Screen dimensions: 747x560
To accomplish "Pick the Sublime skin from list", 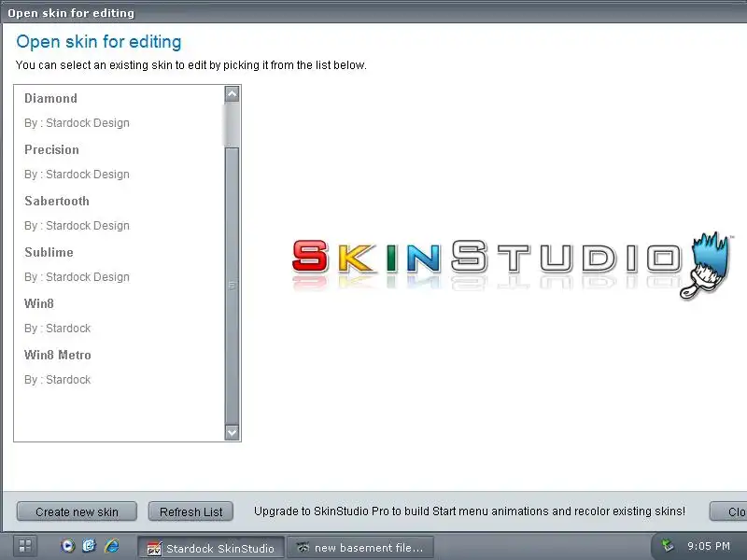I will coord(49,252).
